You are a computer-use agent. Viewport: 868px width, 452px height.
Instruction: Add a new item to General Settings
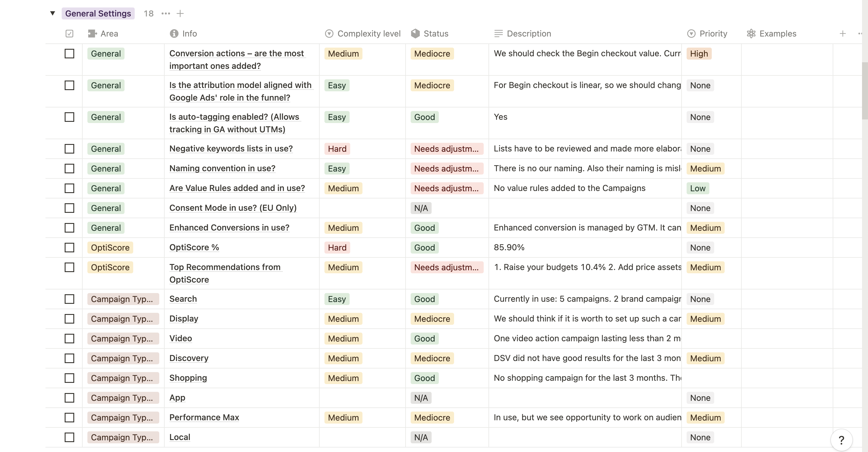180,13
